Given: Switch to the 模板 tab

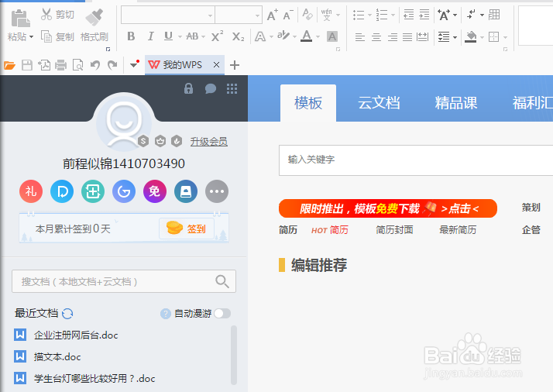Looking at the screenshot, I should [308, 103].
